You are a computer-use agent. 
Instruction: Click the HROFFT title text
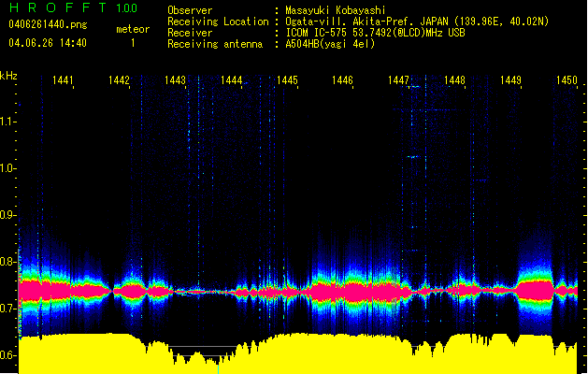coord(57,7)
